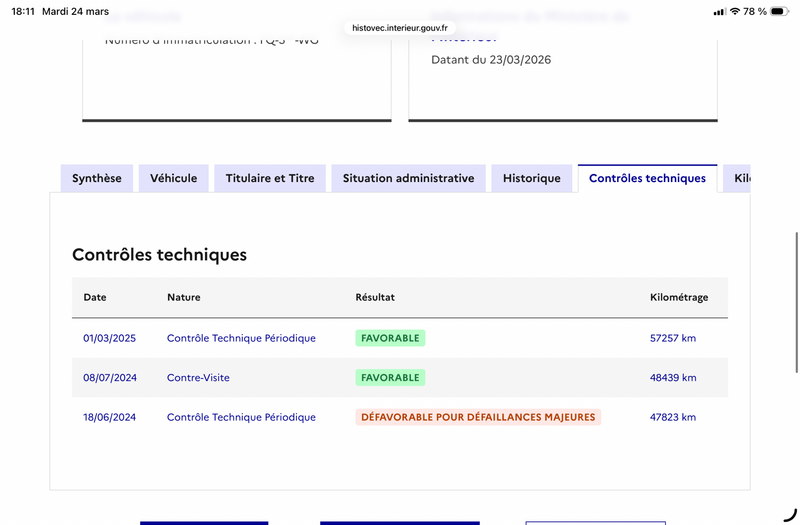Click the Datant du 23/03/2026 text

(491, 60)
